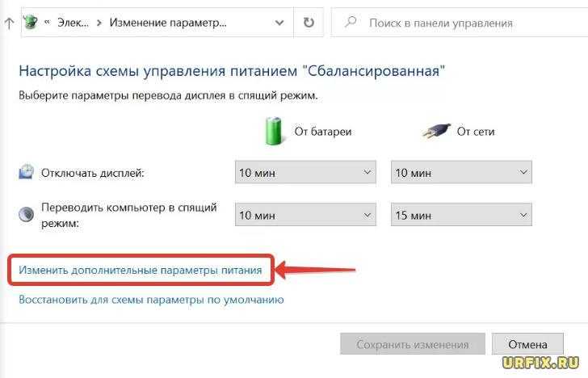The height and width of the screenshot is (378, 588).
Task: Refresh the control panel page
Action: (x=309, y=23)
